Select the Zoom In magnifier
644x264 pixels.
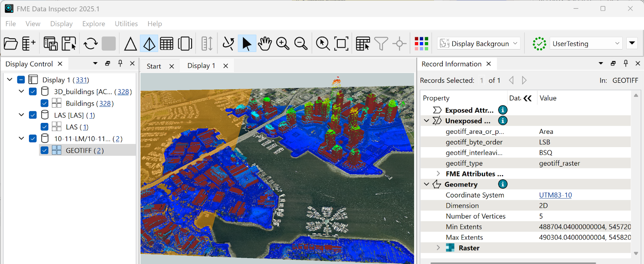283,44
